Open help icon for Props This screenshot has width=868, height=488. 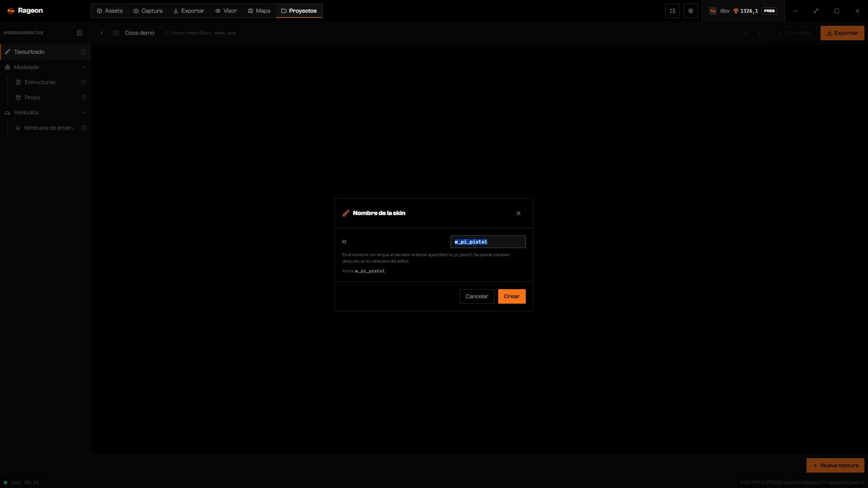point(84,98)
